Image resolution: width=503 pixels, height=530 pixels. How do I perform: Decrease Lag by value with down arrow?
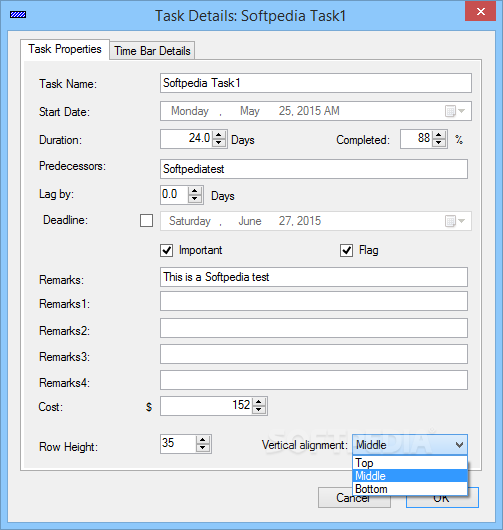pyautogui.click(x=195, y=199)
